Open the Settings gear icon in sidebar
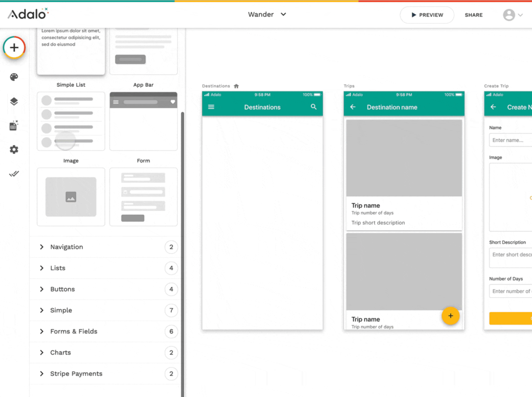 [x=14, y=150]
